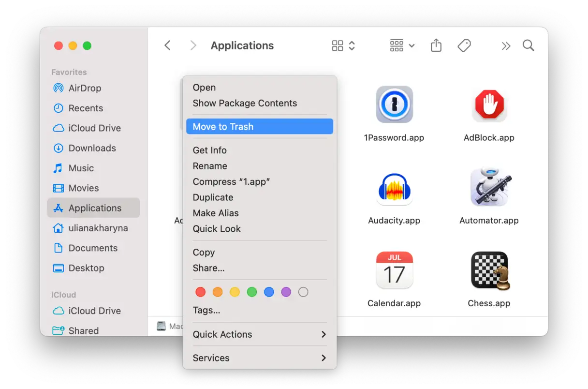This screenshot has height=389, width=588.
Task: Select the AdBlock app icon
Action: pos(489,105)
